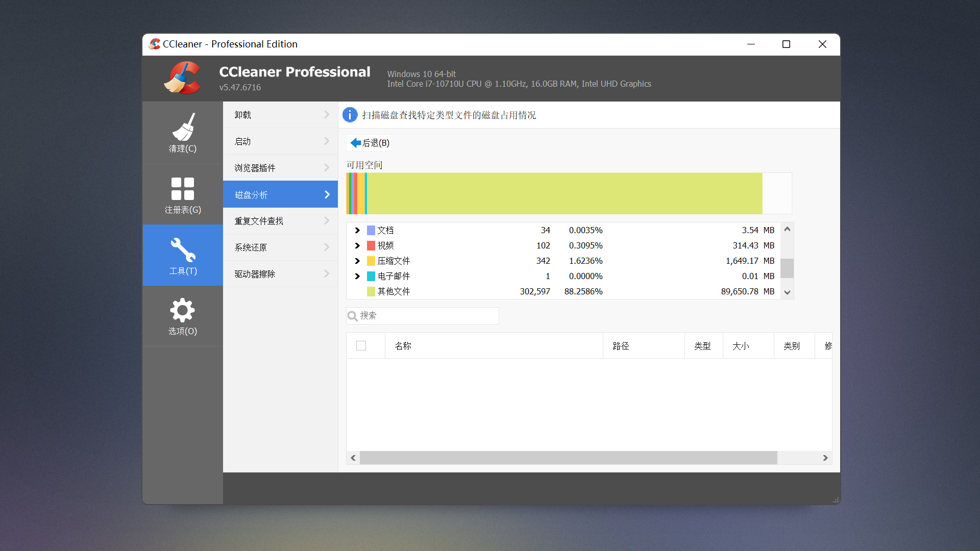Screen dimensions: 980x551
Task: Click the down arrow of the vertical scrollbar
Action: [x=787, y=292]
